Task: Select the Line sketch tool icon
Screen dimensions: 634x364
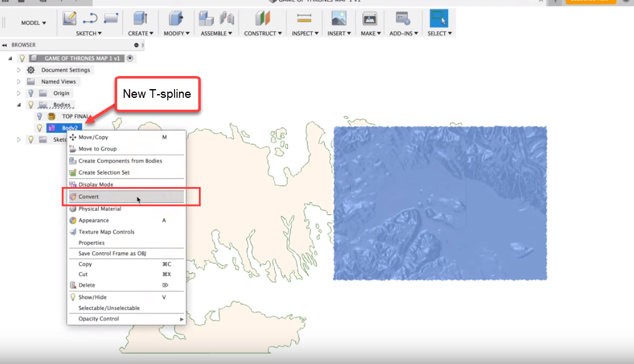Action: pos(90,19)
